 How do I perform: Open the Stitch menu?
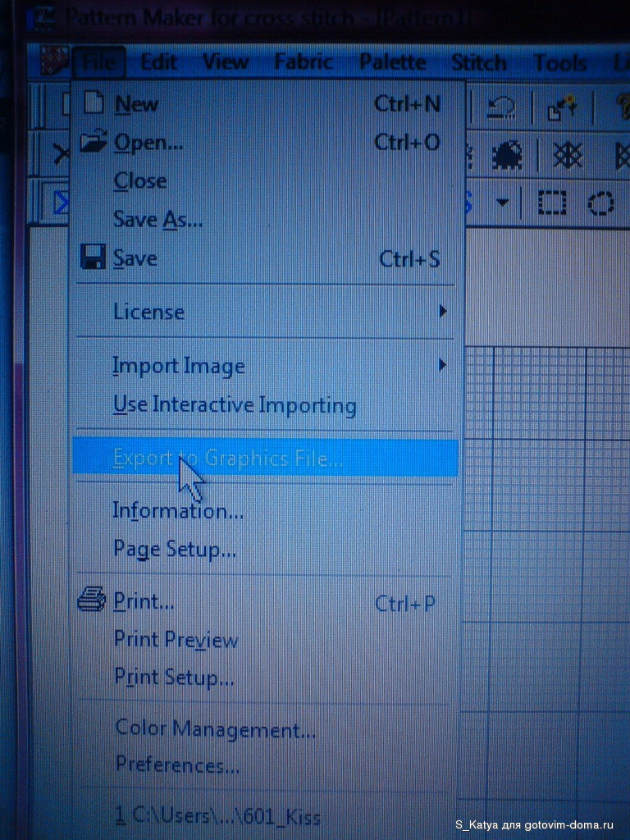[x=479, y=63]
